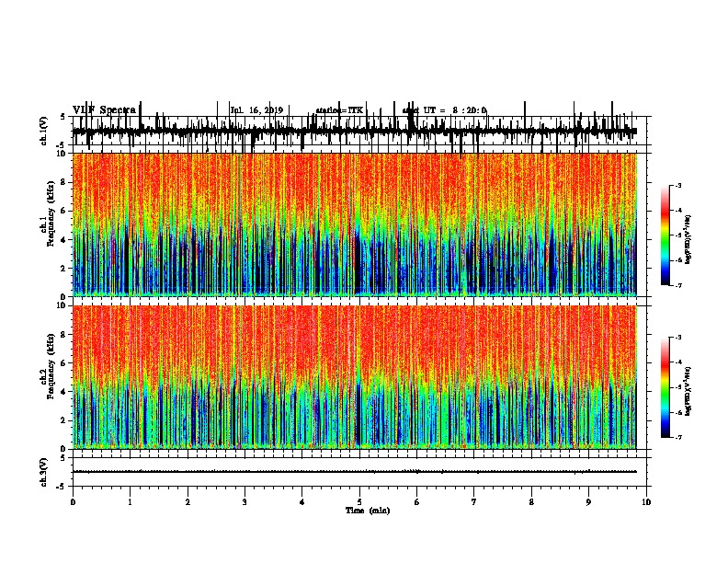
Task: Click time-axis tick label "5"
Action: pos(359,502)
